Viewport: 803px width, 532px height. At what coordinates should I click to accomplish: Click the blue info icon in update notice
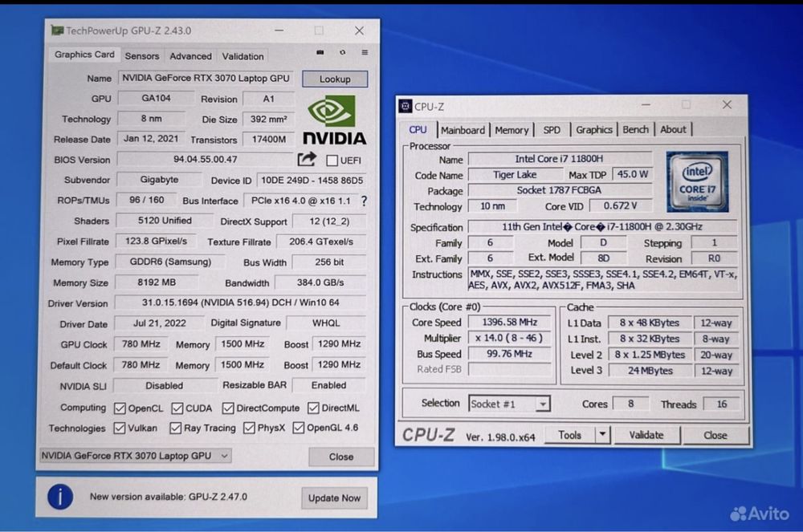click(60, 497)
